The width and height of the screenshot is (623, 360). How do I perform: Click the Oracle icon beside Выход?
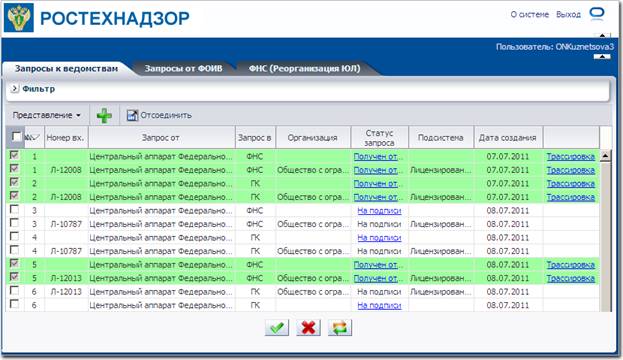click(597, 14)
